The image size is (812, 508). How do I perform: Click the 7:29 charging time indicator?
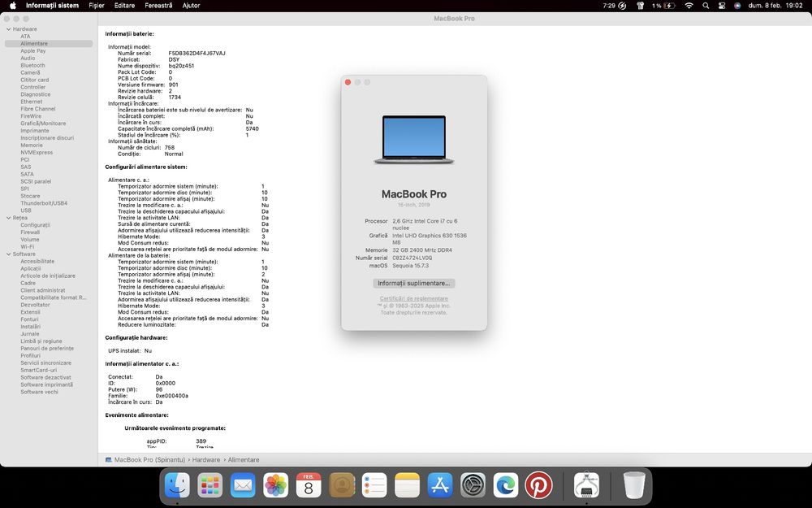(615, 6)
